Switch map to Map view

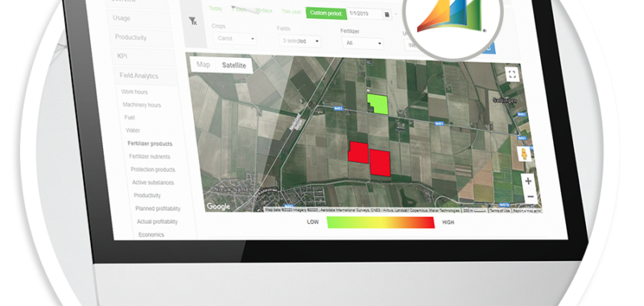click(x=204, y=64)
